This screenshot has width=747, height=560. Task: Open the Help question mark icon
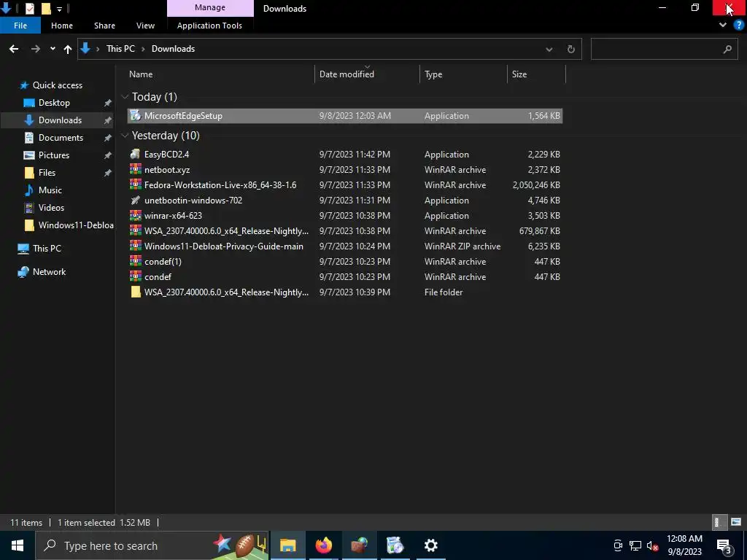738,26
